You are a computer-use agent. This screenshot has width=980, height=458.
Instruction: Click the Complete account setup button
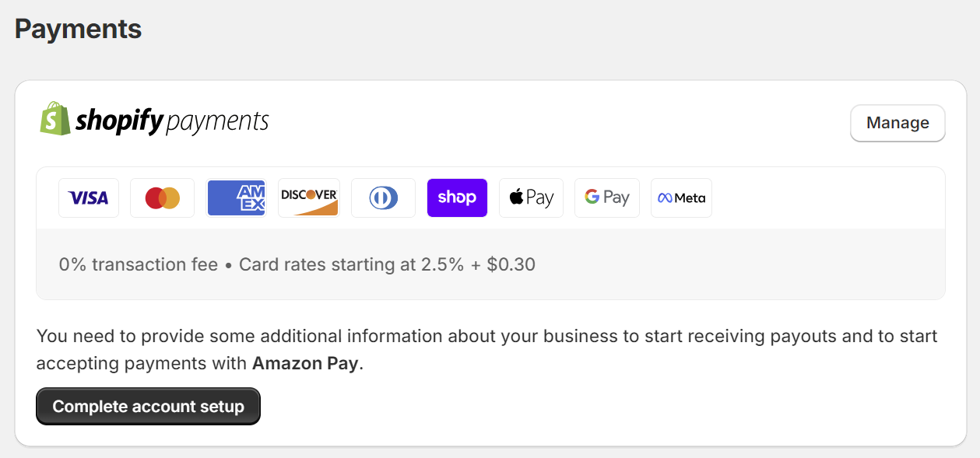coord(148,406)
